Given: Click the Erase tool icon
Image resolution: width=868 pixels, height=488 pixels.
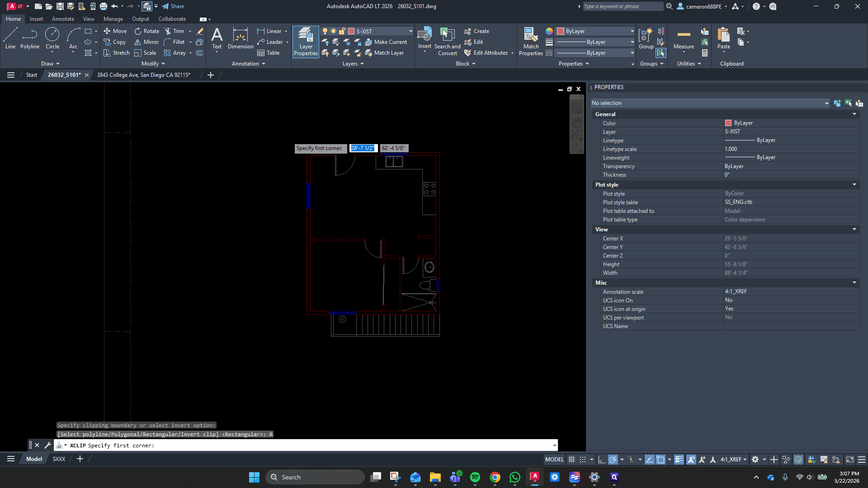Looking at the screenshot, I should (200, 31).
